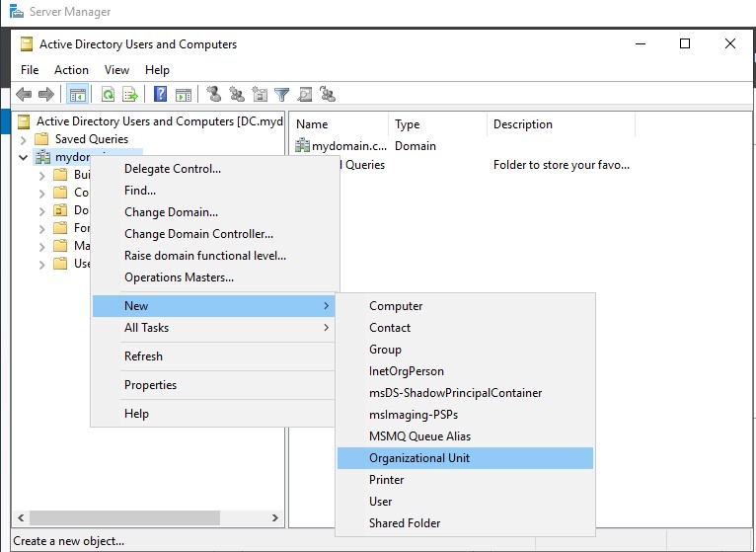This screenshot has height=552, width=756.
Task: Create a new Group object
Action: (465, 350)
